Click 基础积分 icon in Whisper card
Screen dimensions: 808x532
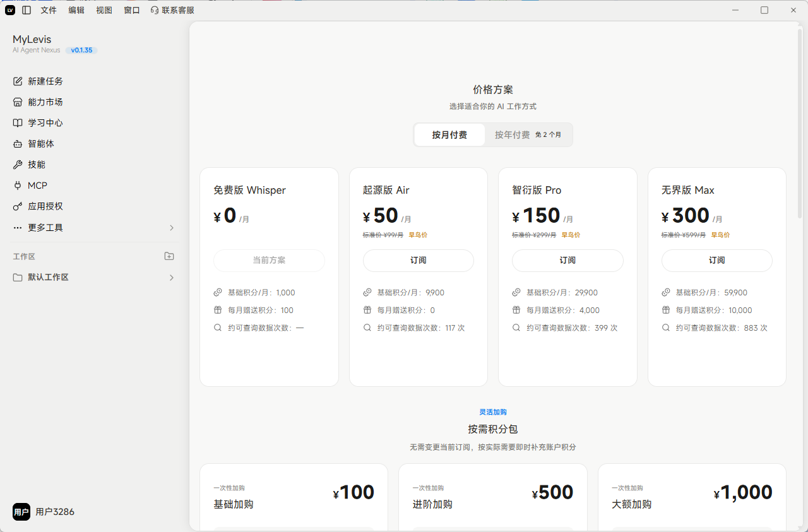(218, 292)
